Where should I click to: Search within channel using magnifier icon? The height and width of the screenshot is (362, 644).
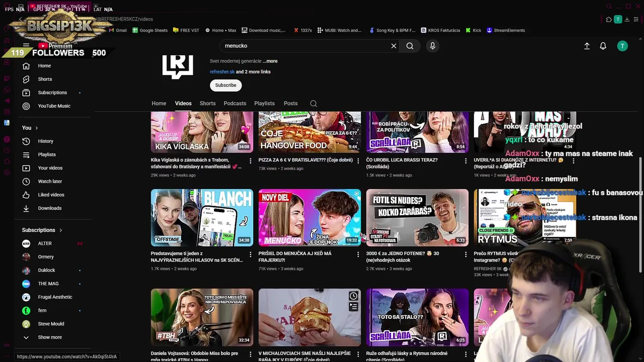[x=313, y=104]
